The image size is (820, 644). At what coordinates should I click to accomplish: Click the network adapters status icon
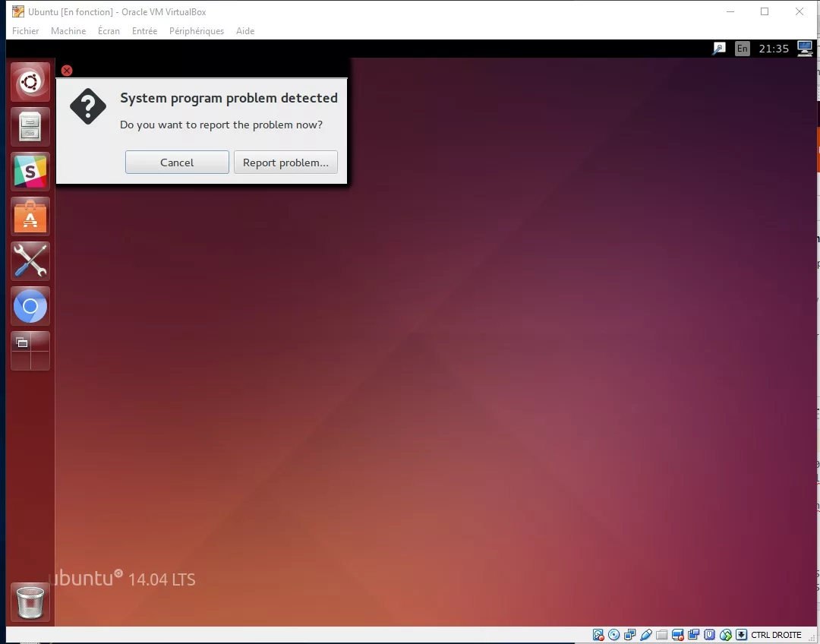click(629, 635)
